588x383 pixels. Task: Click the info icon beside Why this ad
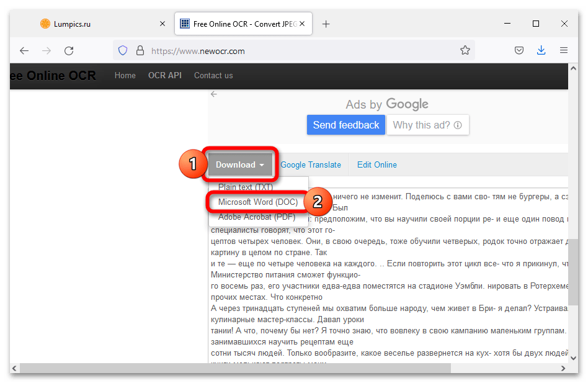[x=458, y=125]
